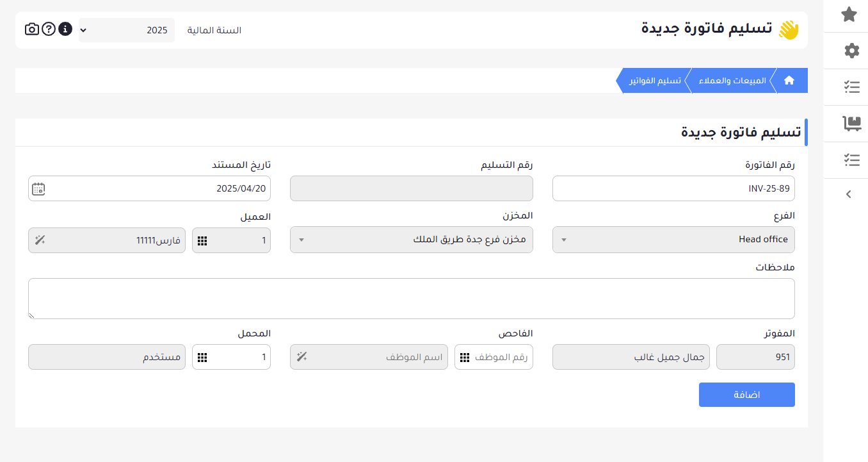Image resolution: width=868 pixels, height=462 pixels.
Task: Click the customer name field فارس11111
Action: tap(107, 241)
